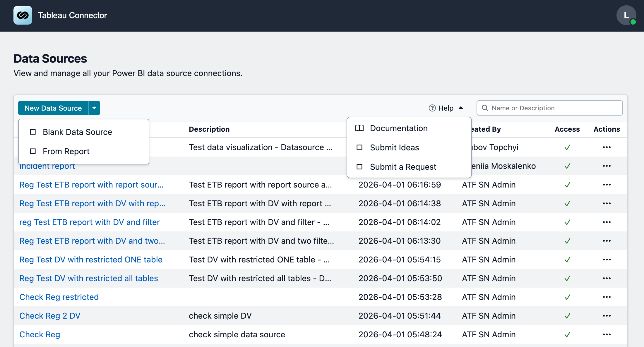Open the 'Check Reg 2 DV' link
This screenshot has height=347, width=644.
coord(50,316)
